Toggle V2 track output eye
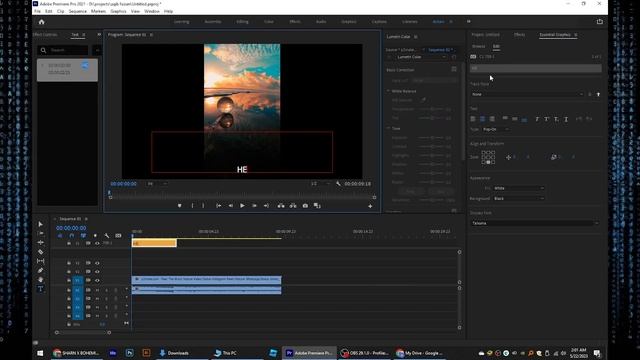This screenshot has height=360, width=640. [x=97, y=272]
